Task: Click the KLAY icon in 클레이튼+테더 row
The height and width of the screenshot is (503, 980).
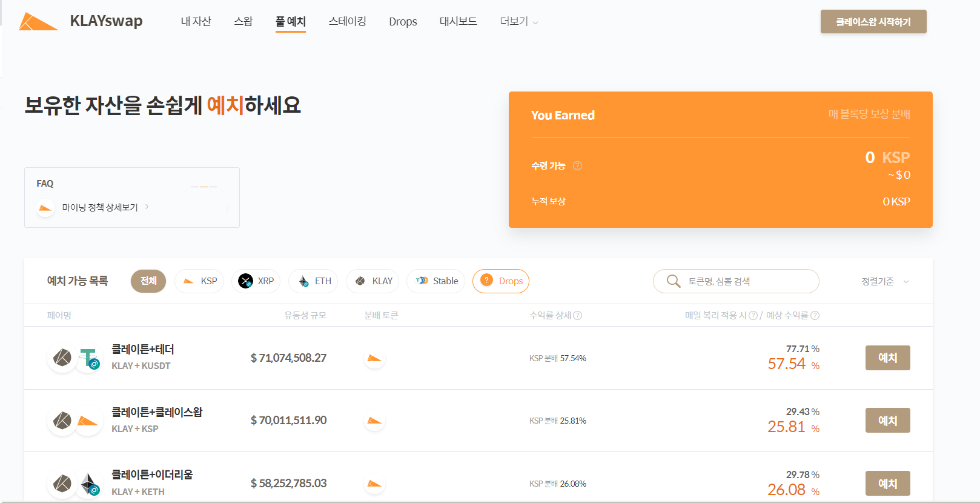Action: [x=62, y=358]
